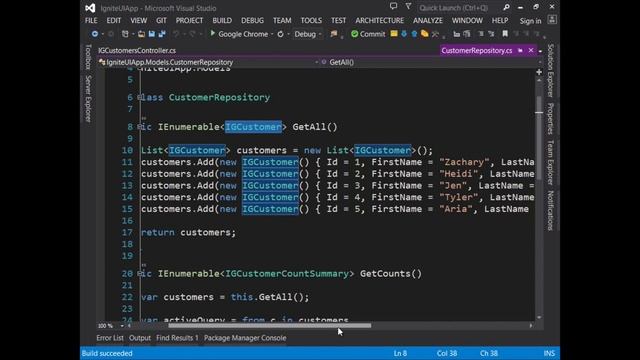The height and width of the screenshot is (360, 640).
Task: Open the ANALYZE menu
Action: (428, 20)
